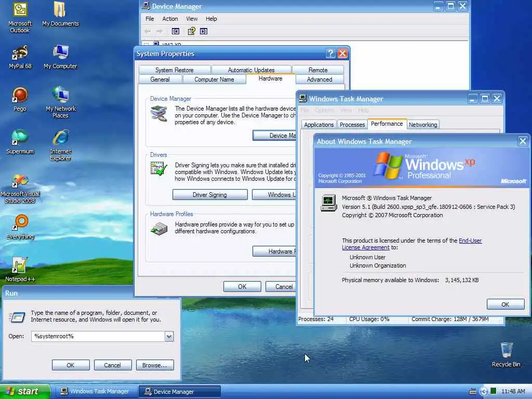532x399 pixels.
Task: Click the computer icon in About dialog
Action: [x=329, y=203]
